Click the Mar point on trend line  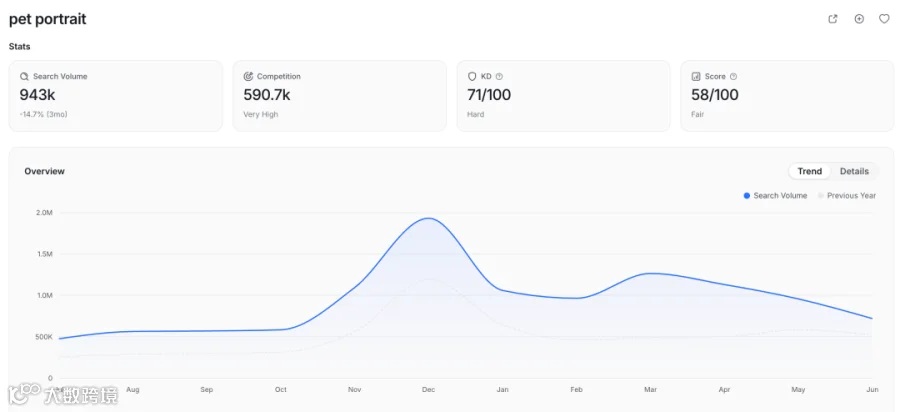tap(650, 273)
